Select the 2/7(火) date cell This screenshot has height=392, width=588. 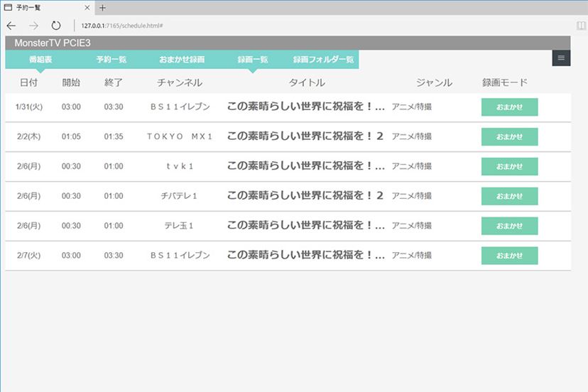29,255
